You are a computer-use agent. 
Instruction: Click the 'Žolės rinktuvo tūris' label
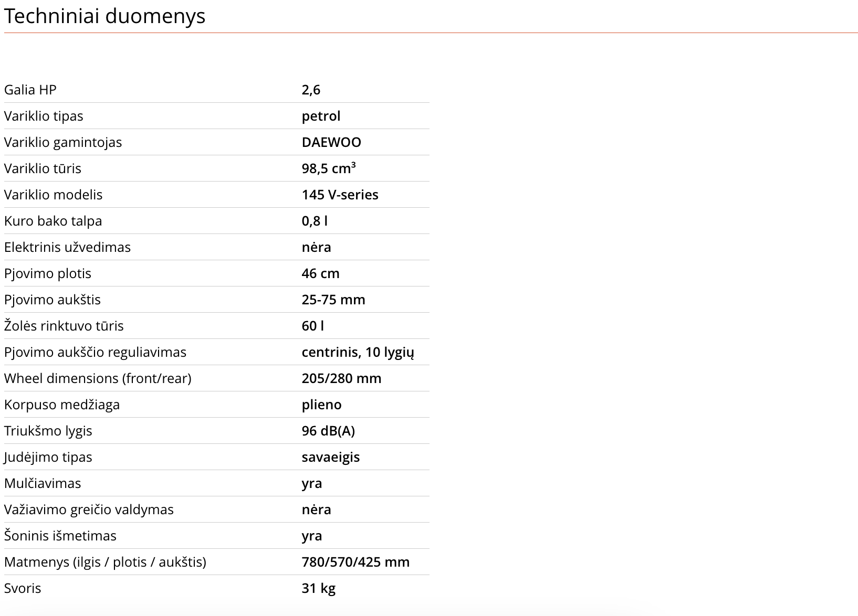[x=64, y=326]
